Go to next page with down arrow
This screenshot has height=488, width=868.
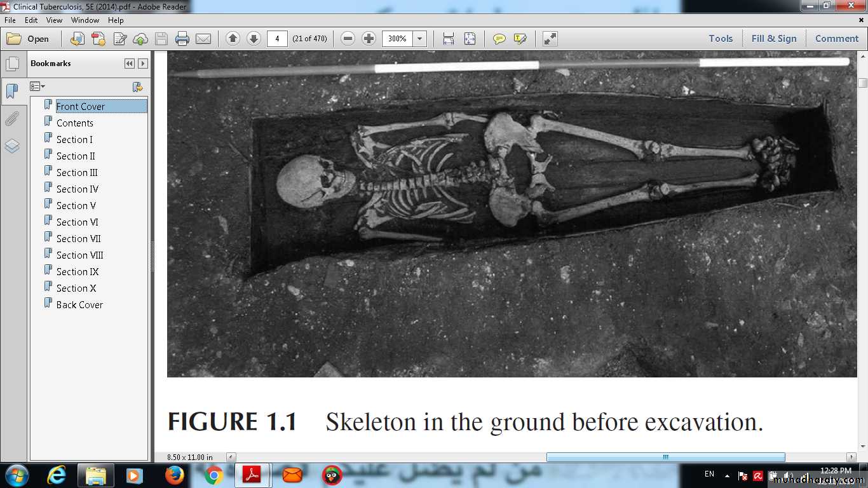point(254,39)
